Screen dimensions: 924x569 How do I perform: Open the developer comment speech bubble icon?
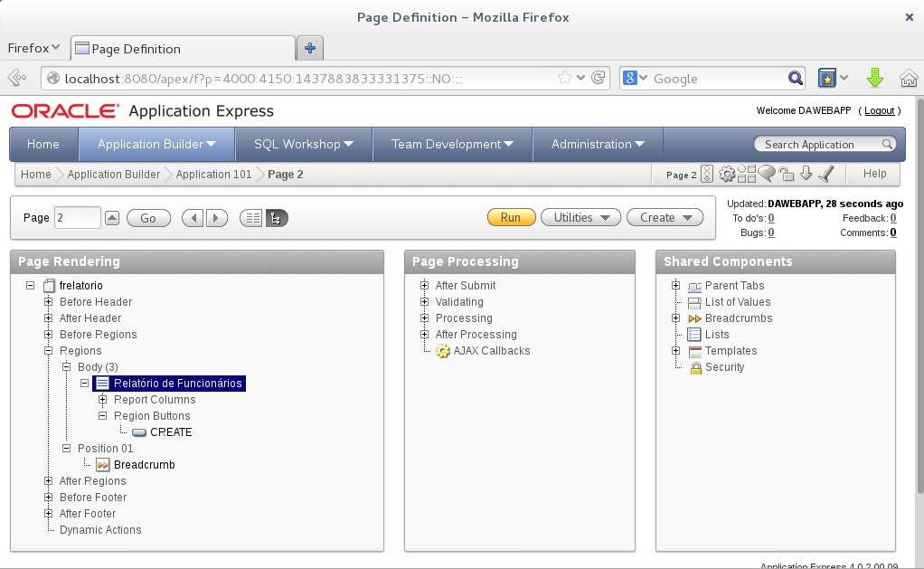[x=767, y=174]
